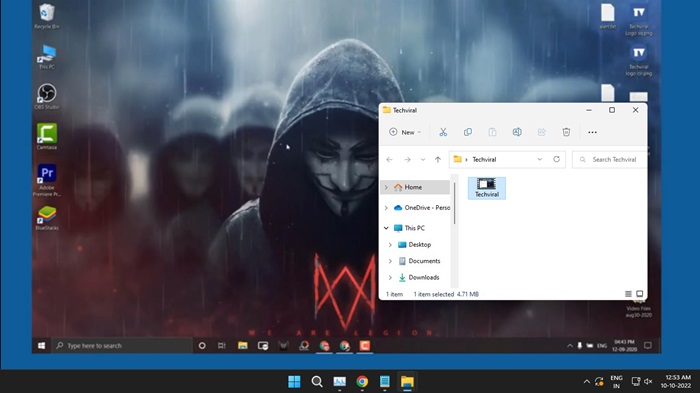This screenshot has height=393, width=700.
Task: Go up one folder level arrow
Action: (x=438, y=159)
